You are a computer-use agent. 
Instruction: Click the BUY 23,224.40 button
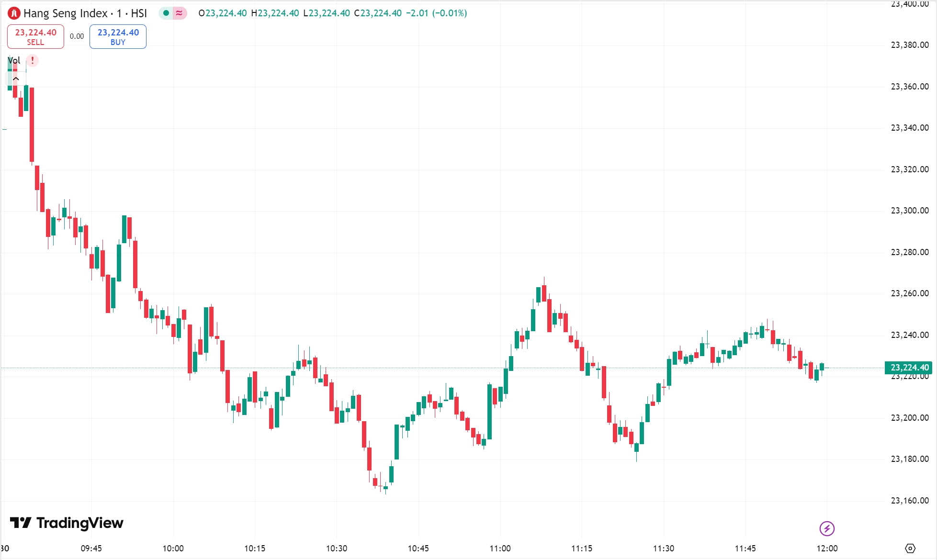(x=118, y=37)
